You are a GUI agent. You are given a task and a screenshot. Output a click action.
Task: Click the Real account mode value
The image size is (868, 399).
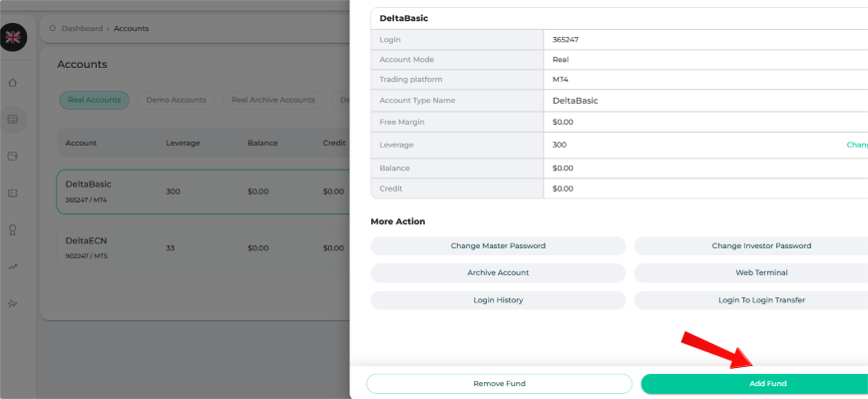coord(561,60)
